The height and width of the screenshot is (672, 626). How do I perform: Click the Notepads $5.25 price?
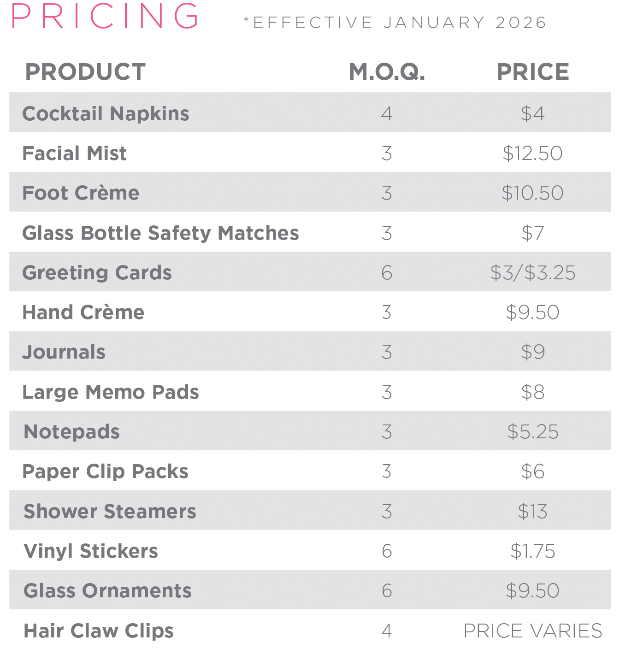coord(532,432)
